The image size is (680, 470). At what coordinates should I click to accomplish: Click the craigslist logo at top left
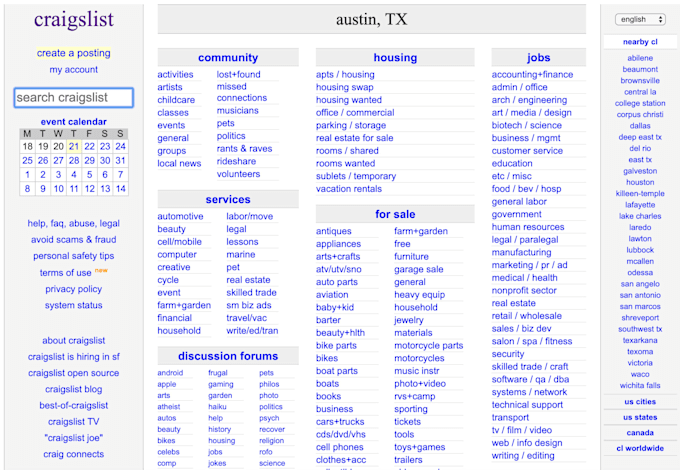pos(74,20)
